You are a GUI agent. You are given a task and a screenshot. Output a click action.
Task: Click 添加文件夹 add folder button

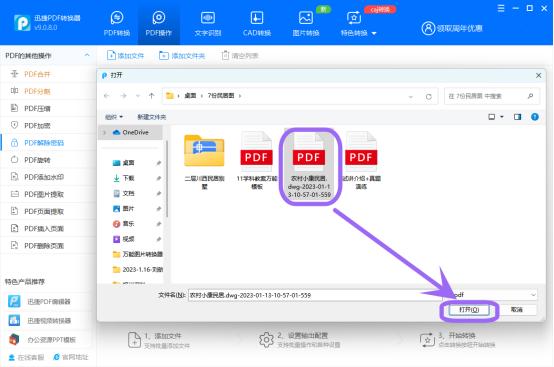point(182,55)
